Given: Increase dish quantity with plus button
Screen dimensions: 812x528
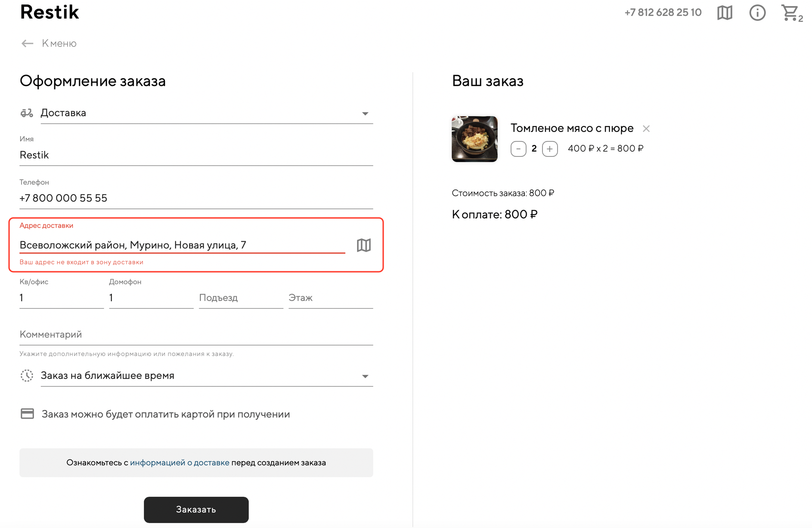Looking at the screenshot, I should pos(550,149).
